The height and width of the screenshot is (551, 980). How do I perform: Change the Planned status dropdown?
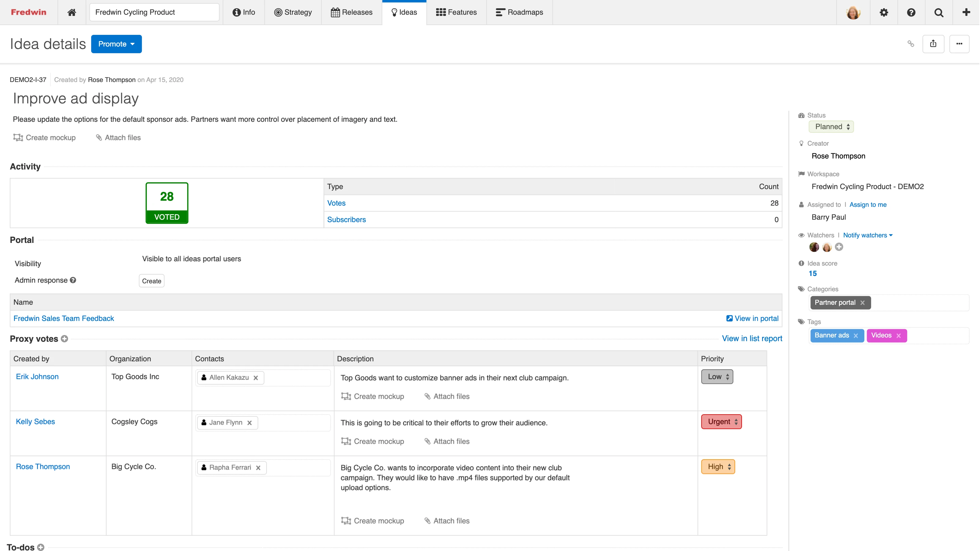coord(831,127)
